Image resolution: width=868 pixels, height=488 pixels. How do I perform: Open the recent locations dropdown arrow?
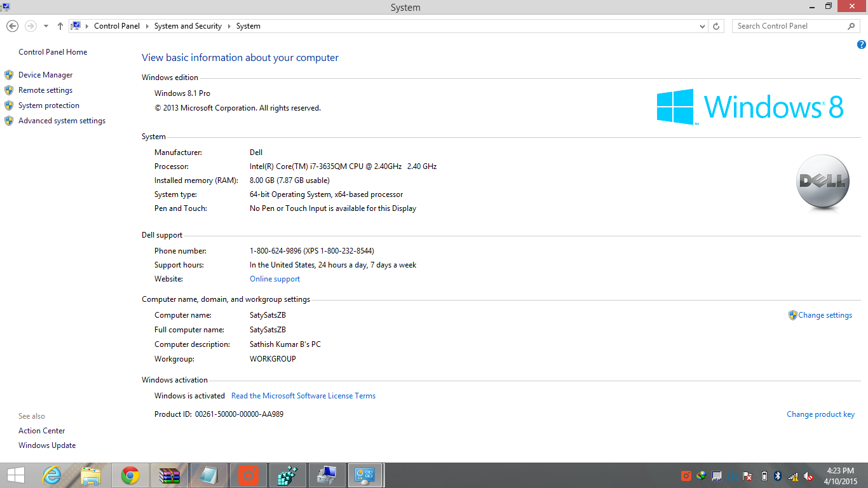[46, 27]
